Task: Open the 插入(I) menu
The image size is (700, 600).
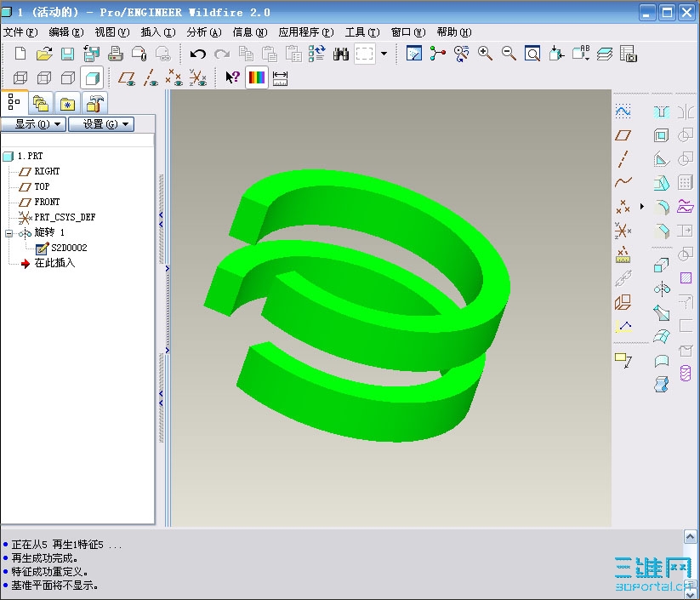Action: coord(158,32)
